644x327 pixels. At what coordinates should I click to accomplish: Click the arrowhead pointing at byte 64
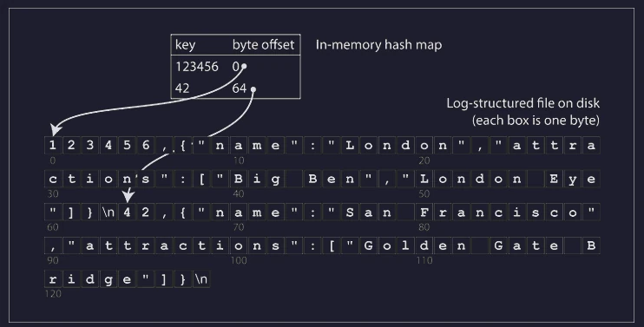click(x=128, y=196)
